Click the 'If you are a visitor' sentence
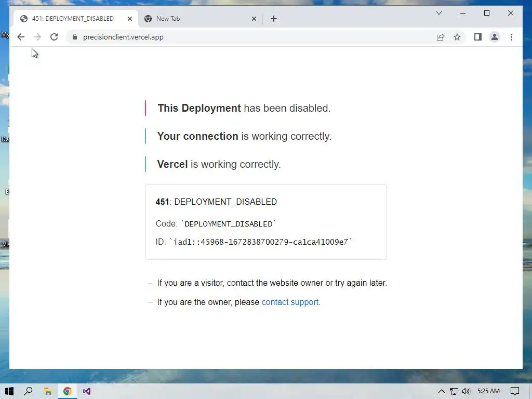The height and width of the screenshot is (399, 532). 272,283
